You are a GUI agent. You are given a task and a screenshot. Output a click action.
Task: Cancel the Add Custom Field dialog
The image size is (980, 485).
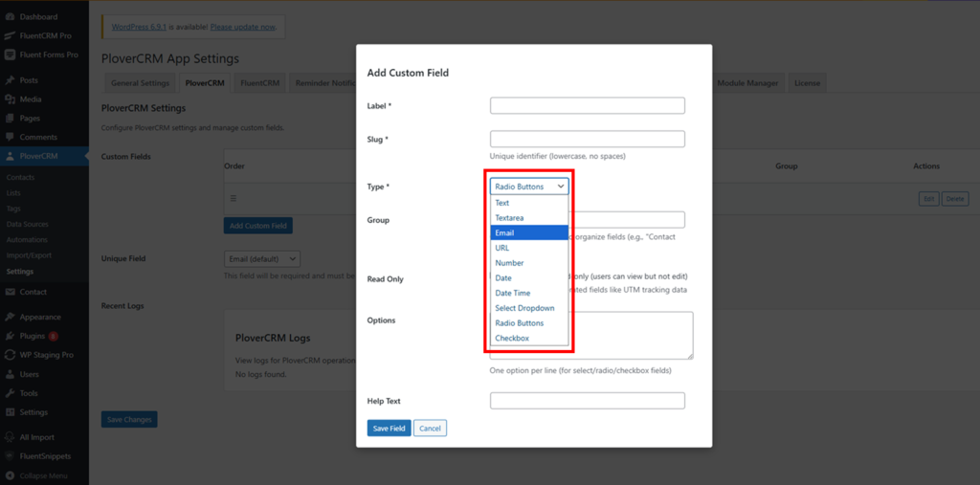click(430, 429)
